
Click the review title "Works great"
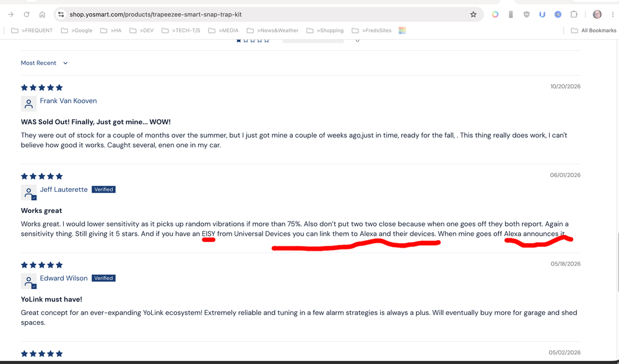(x=41, y=211)
